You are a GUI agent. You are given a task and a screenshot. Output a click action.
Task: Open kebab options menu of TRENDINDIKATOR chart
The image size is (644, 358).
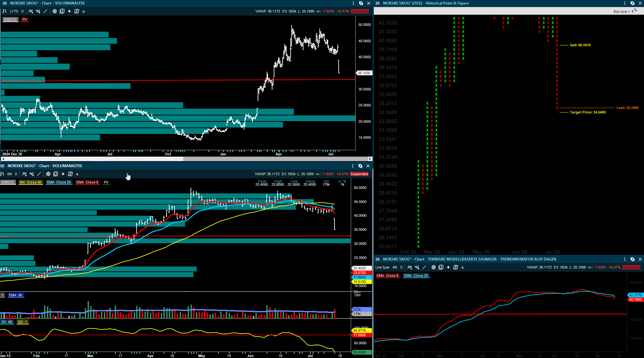click(625, 259)
